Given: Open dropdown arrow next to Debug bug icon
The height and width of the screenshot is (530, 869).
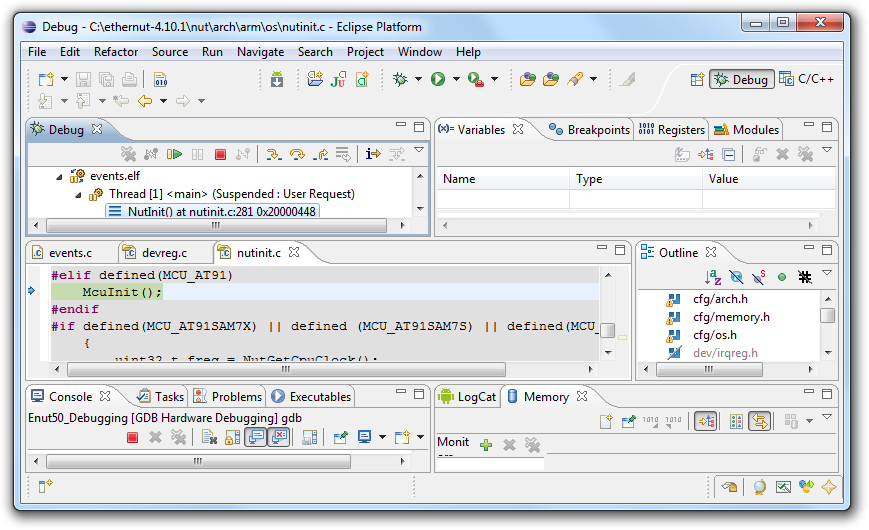Looking at the screenshot, I should pyautogui.click(x=418, y=79).
